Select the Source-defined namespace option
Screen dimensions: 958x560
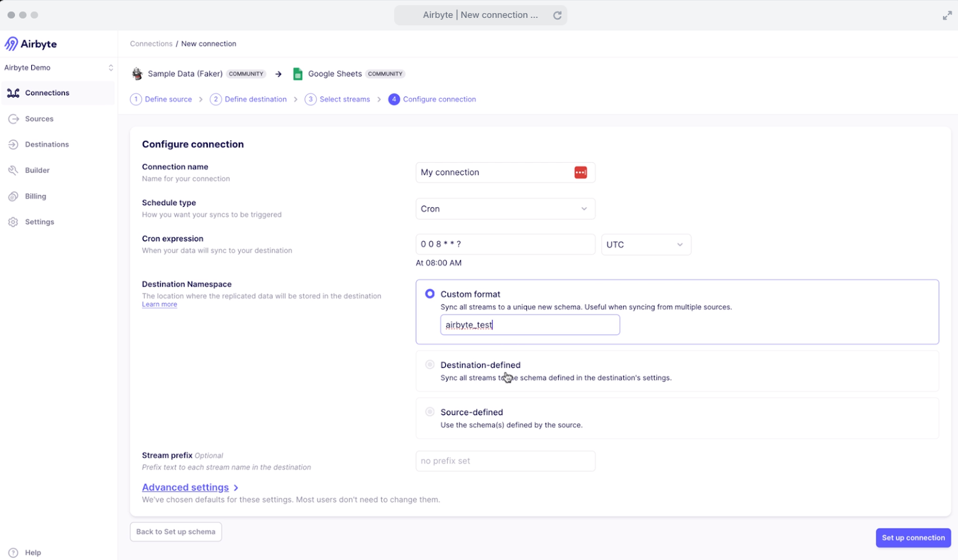(x=429, y=412)
